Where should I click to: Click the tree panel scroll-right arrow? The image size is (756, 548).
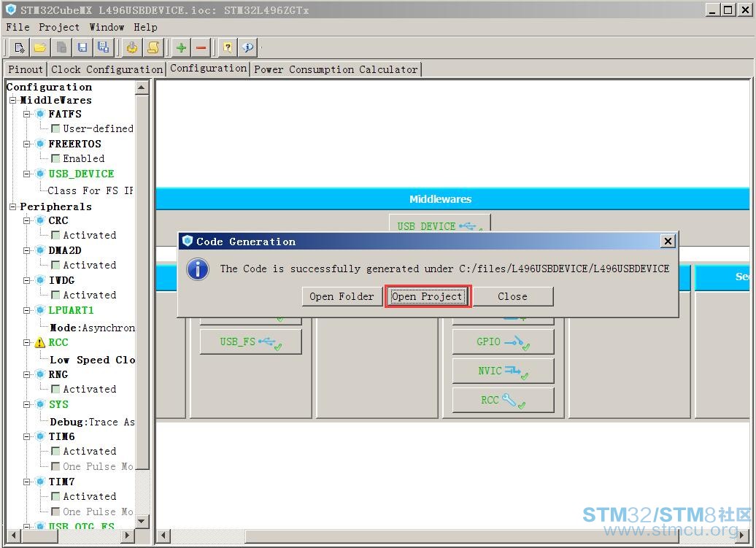click(127, 535)
